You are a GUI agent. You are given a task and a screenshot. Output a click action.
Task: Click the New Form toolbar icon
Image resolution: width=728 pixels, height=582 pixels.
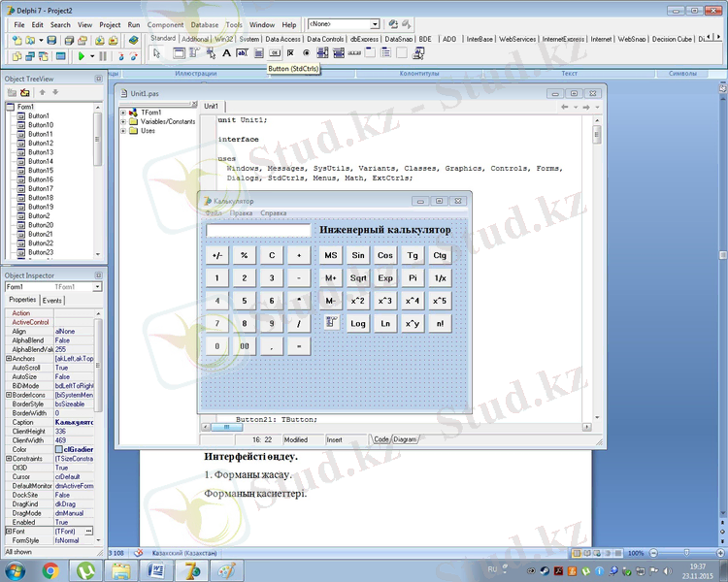tap(61, 56)
